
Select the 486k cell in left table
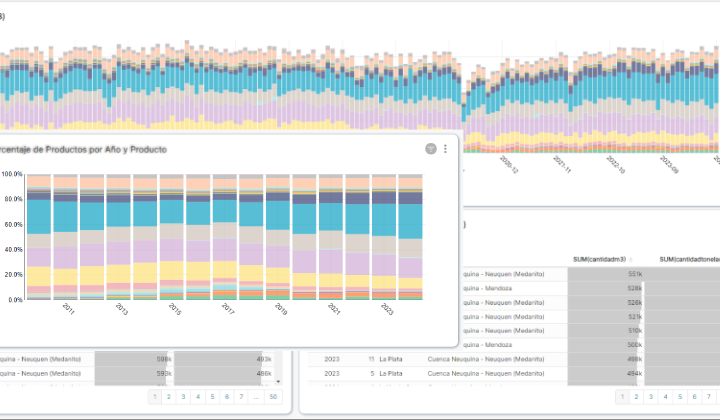(x=223, y=373)
